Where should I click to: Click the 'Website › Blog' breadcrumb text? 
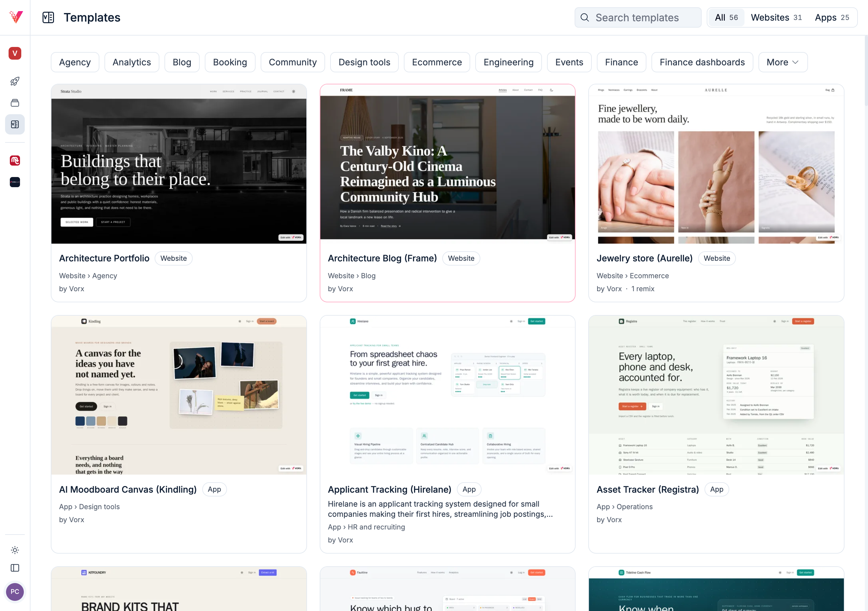[x=351, y=276]
